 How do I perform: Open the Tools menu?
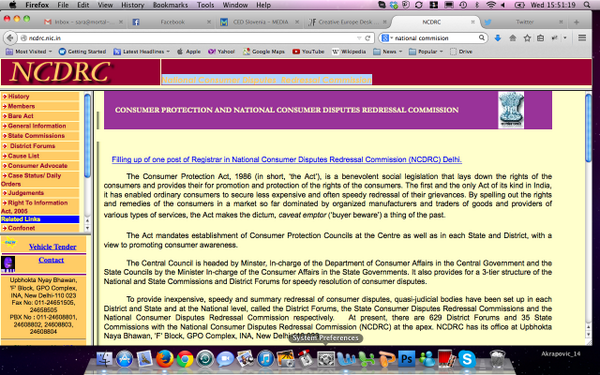click(205, 5)
